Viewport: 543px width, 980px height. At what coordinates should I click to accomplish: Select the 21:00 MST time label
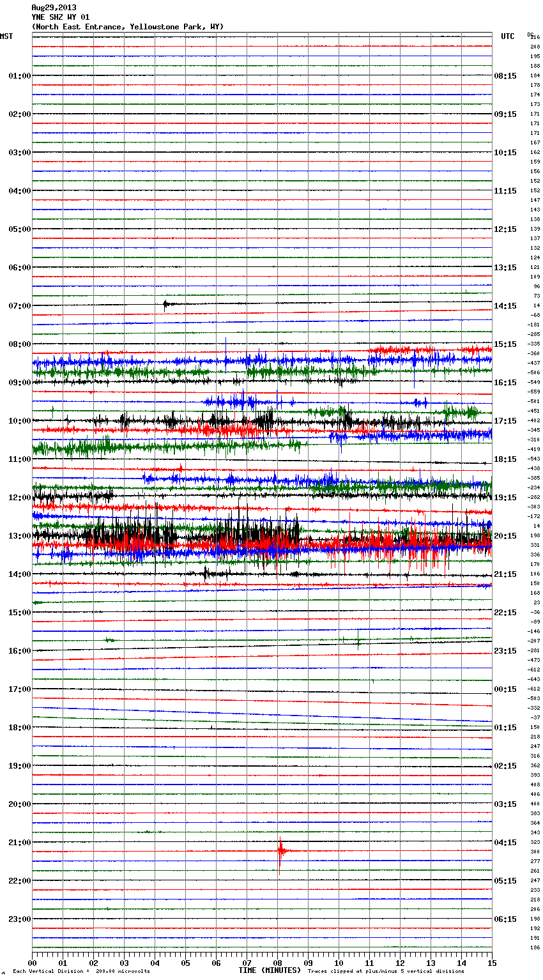(x=20, y=843)
